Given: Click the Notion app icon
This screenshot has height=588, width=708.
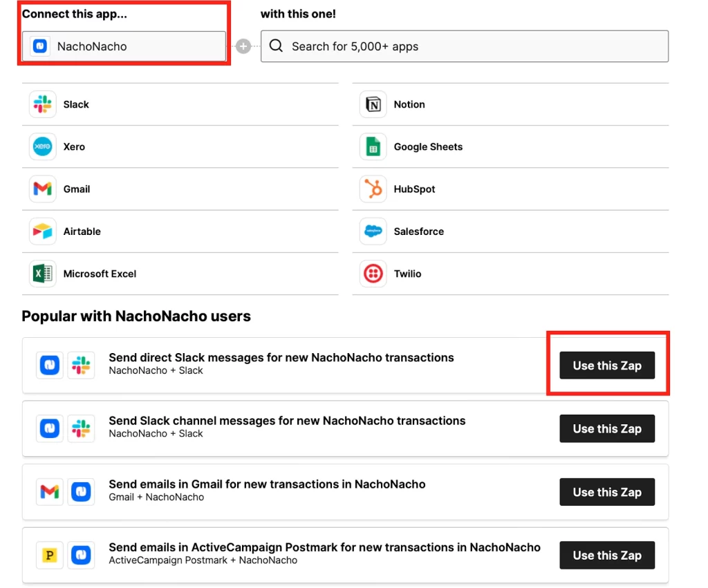Looking at the screenshot, I should click(373, 104).
